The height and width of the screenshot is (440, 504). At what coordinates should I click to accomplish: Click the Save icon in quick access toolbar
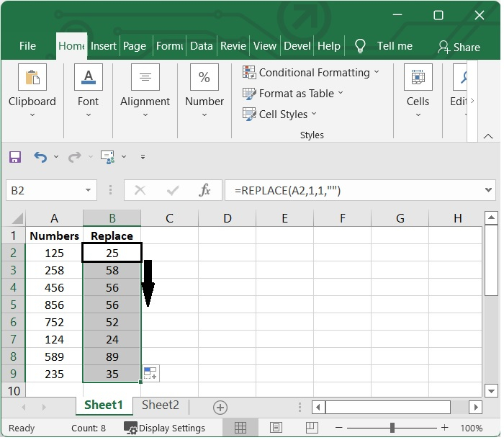coord(15,157)
